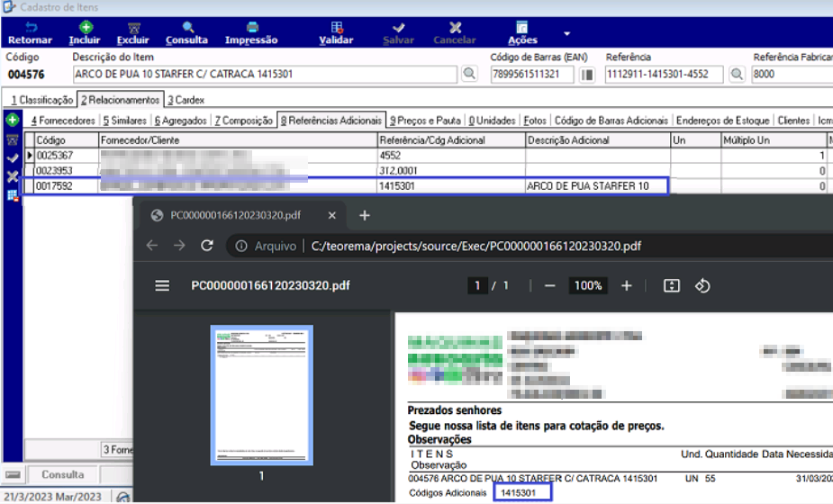The image size is (833, 504).
Task: Click the Cancelar toolbar button
Action: (x=455, y=33)
